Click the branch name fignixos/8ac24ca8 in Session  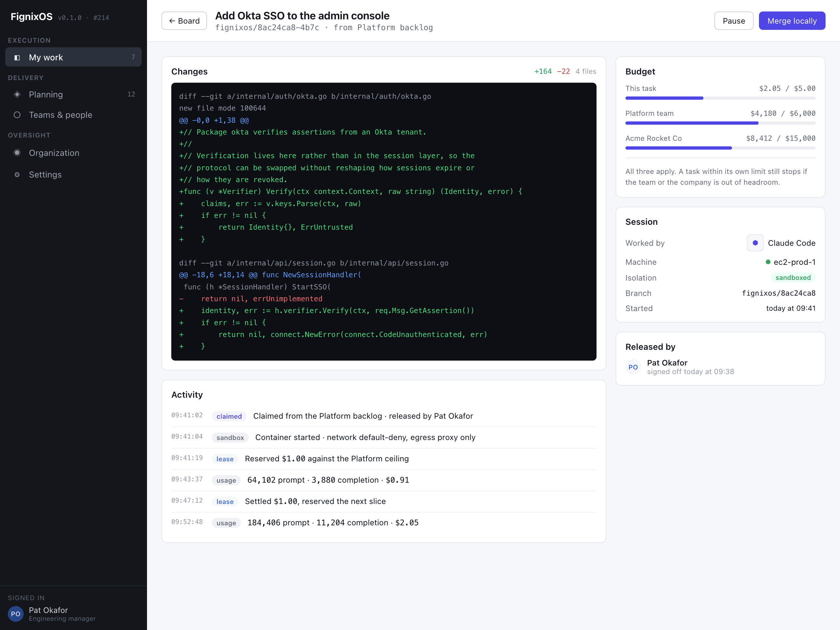pos(779,293)
